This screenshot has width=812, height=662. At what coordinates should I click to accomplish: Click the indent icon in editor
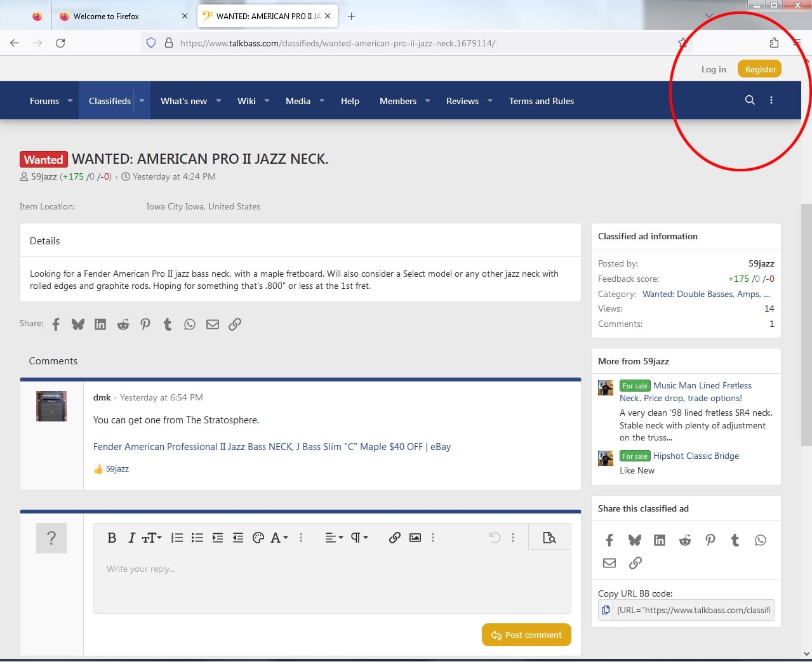coord(218,538)
